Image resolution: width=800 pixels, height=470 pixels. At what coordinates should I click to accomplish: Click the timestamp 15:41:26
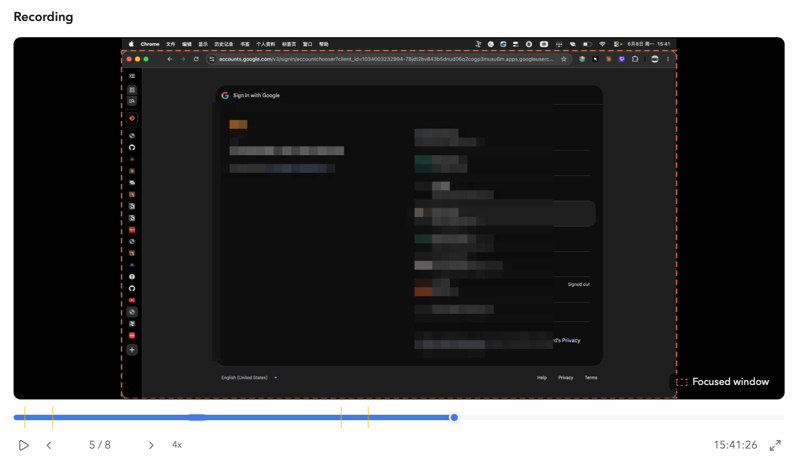[x=735, y=445]
